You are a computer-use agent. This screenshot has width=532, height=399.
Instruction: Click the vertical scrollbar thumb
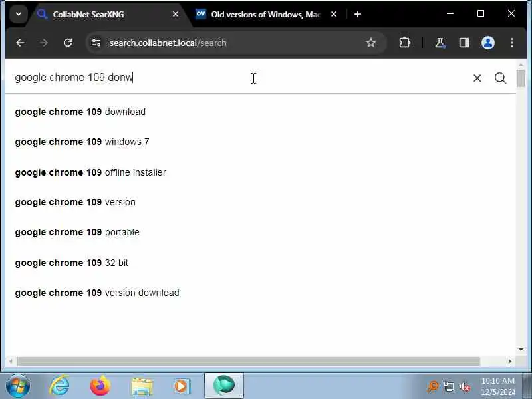[x=521, y=78]
